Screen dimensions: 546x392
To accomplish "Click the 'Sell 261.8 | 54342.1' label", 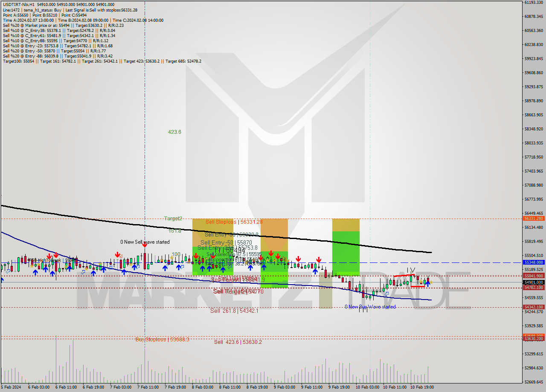I will tap(234, 311).
